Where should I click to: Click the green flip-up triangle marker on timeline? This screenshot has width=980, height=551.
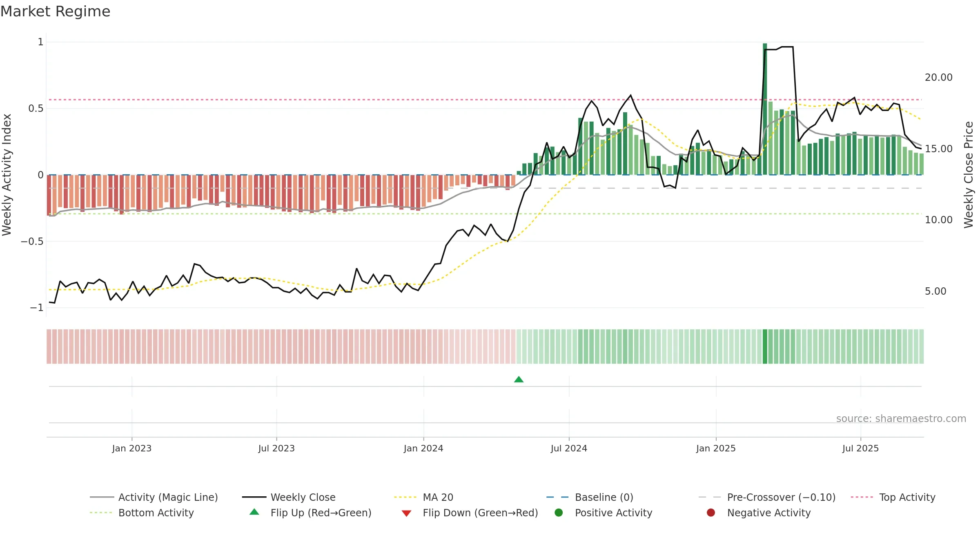519,380
